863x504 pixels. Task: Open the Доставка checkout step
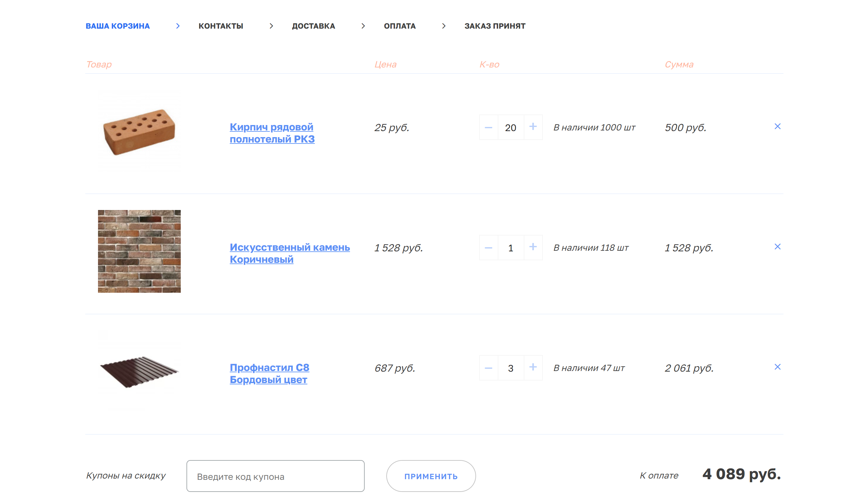pos(313,26)
